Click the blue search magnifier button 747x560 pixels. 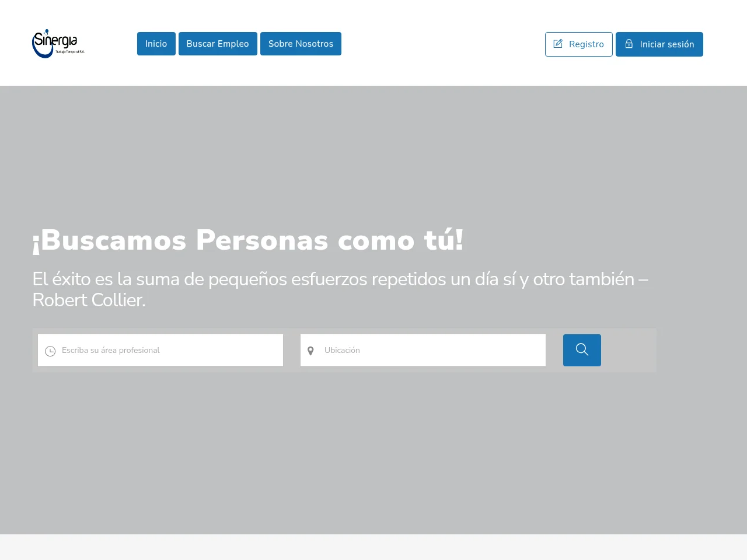click(x=582, y=350)
